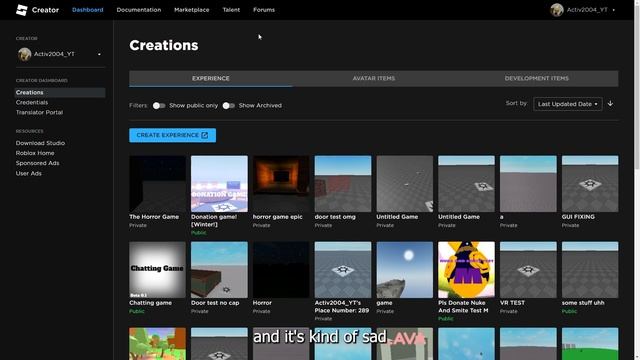Go to Marketplace in the top bar
This screenshot has width=640, height=360.
point(191,10)
